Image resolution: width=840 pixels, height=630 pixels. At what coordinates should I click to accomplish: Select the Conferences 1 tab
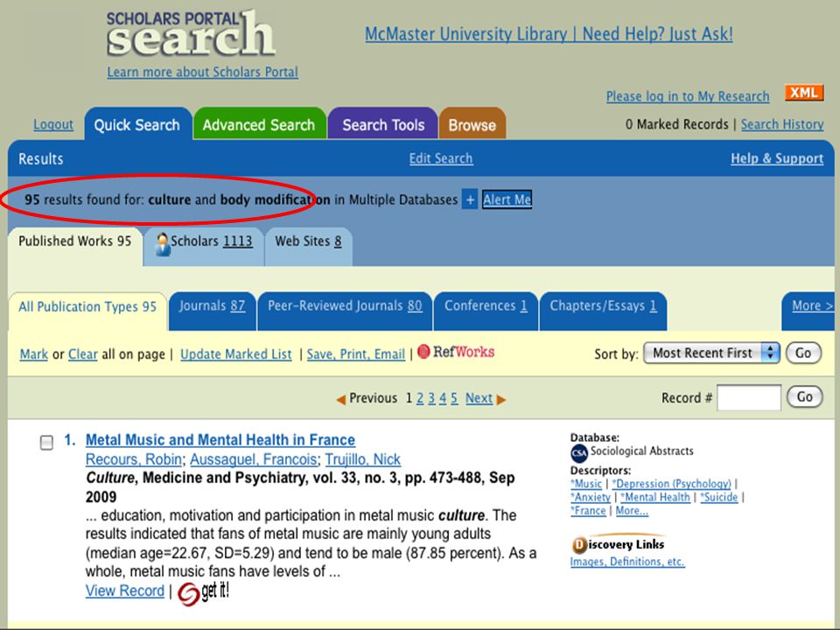(x=486, y=310)
